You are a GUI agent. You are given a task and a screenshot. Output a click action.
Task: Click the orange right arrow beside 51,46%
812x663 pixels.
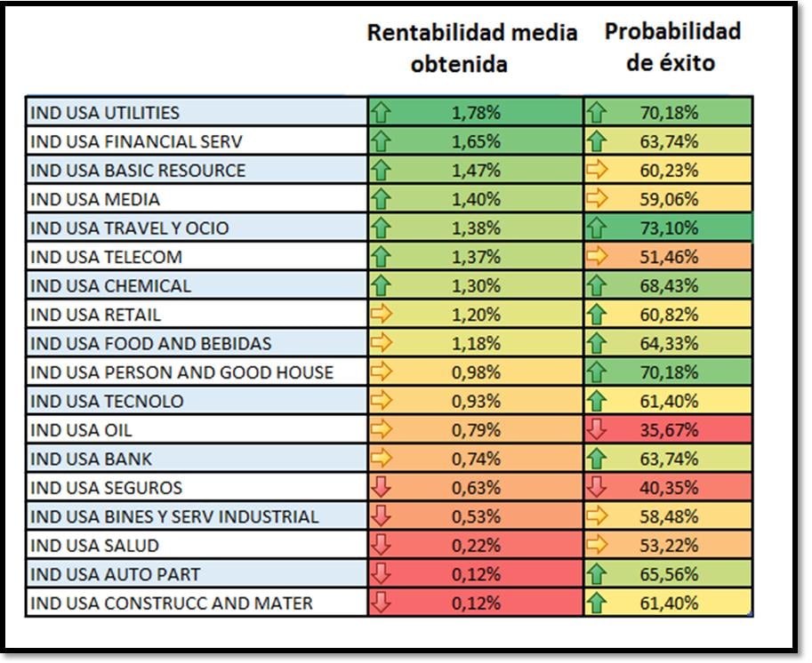pos(596,257)
